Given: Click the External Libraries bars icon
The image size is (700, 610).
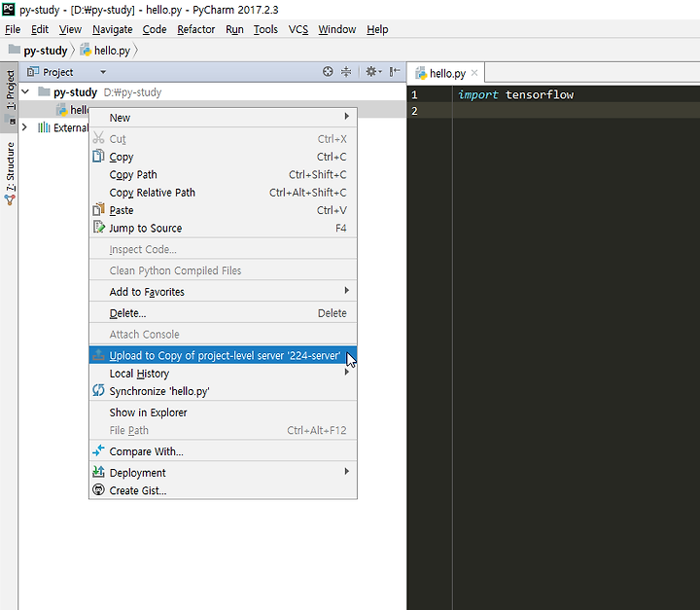Looking at the screenshot, I should pyautogui.click(x=44, y=127).
